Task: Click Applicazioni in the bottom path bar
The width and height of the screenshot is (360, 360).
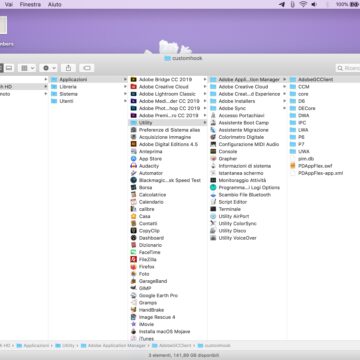Action: point(33,346)
